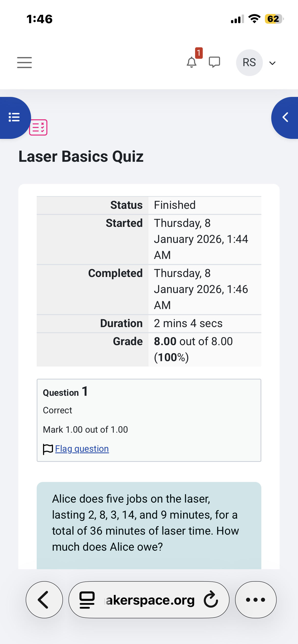
Task: Open the messages speech bubble icon
Action: coord(214,62)
